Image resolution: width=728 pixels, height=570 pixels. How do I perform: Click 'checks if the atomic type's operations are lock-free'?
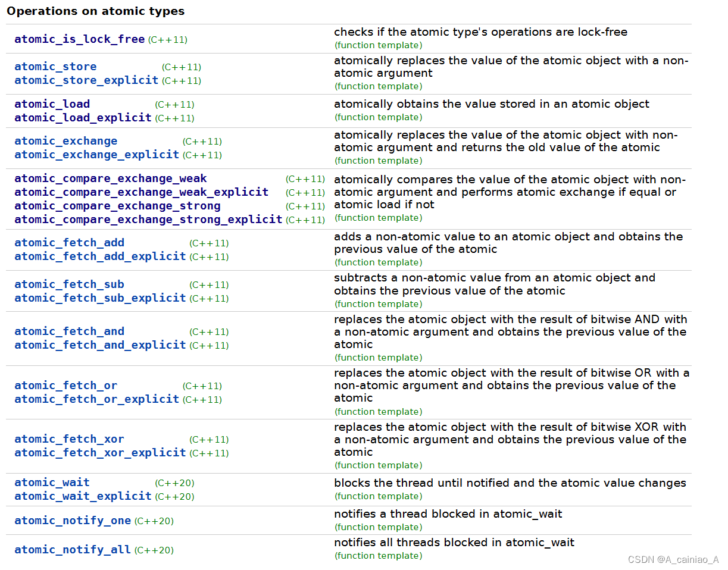481,32
